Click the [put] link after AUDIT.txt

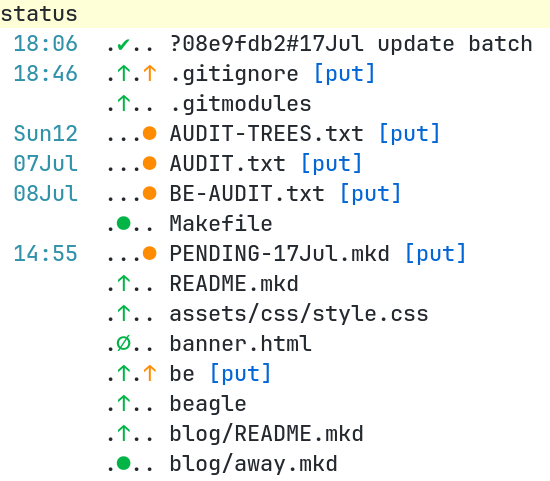(331, 163)
